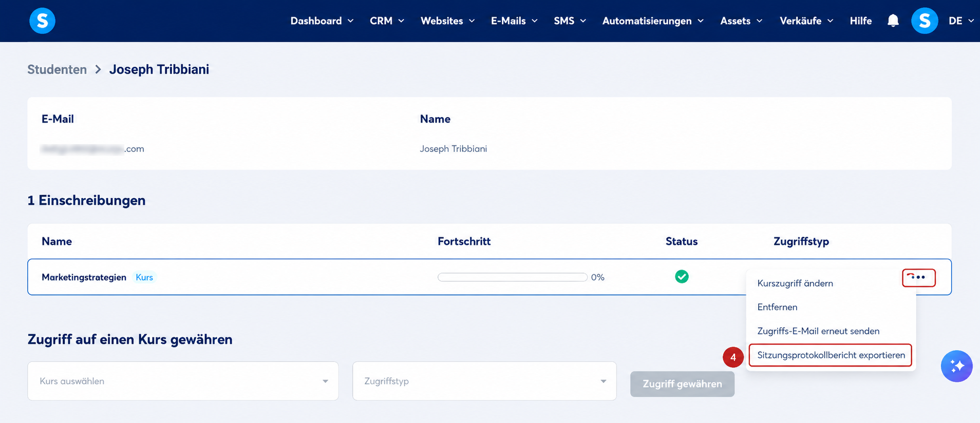Screen dimensions: 980x423
Task: Open the user profile avatar menu
Action: click(925, 21)
